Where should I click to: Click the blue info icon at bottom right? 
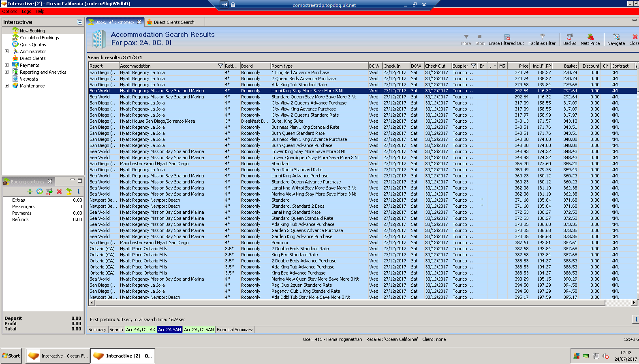pos(636,319)
